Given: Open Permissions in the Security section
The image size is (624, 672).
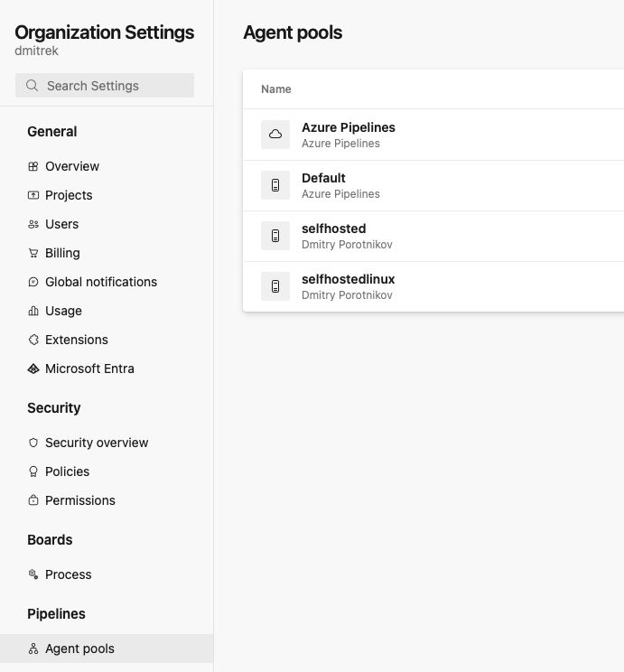Looking at the screenshot, I should click(80, 500).
